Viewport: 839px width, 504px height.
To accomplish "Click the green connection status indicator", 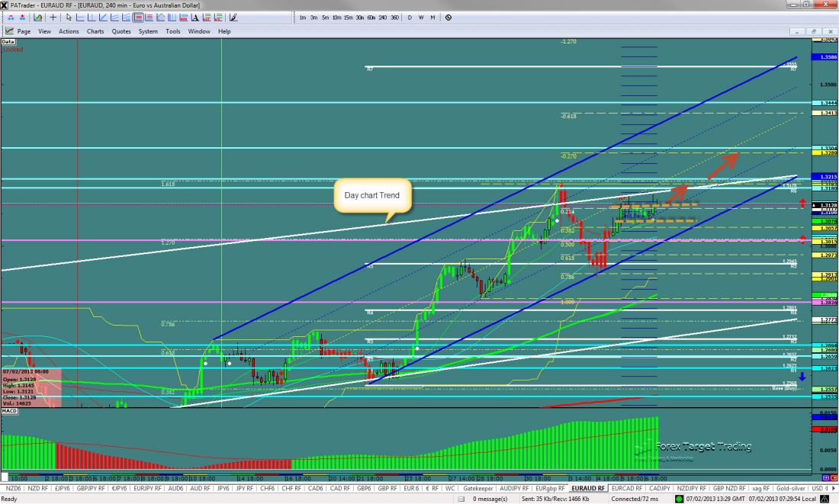I will pos(680,499).
